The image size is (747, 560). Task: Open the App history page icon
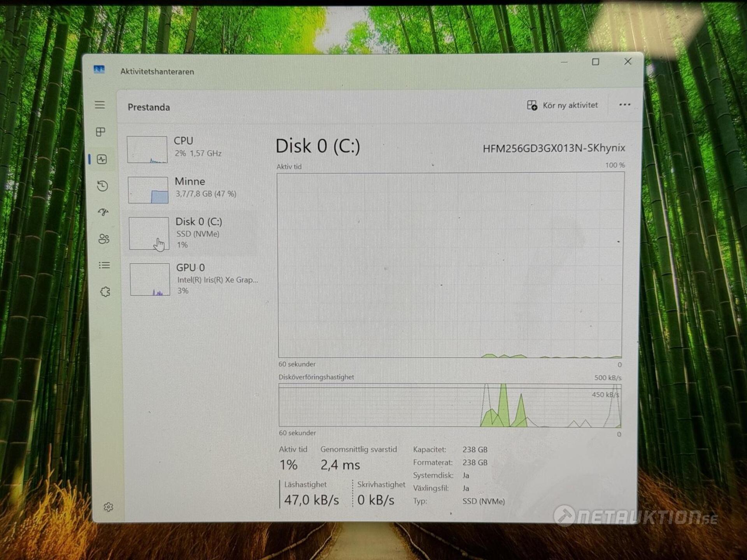click(103, 186)
